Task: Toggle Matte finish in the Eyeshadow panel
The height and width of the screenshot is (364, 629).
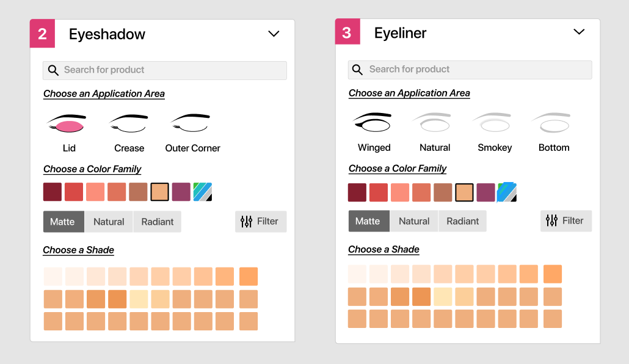Action: (63, 222)
